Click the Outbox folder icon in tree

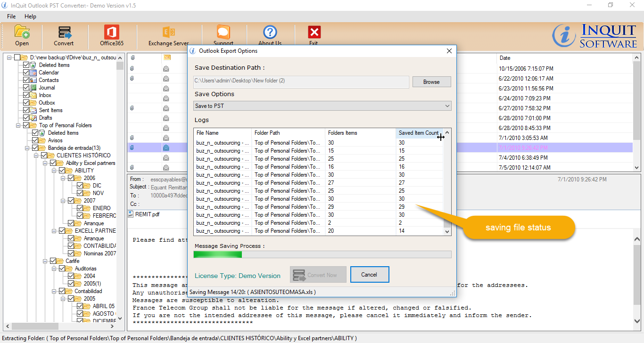click(x=33, y=103)
